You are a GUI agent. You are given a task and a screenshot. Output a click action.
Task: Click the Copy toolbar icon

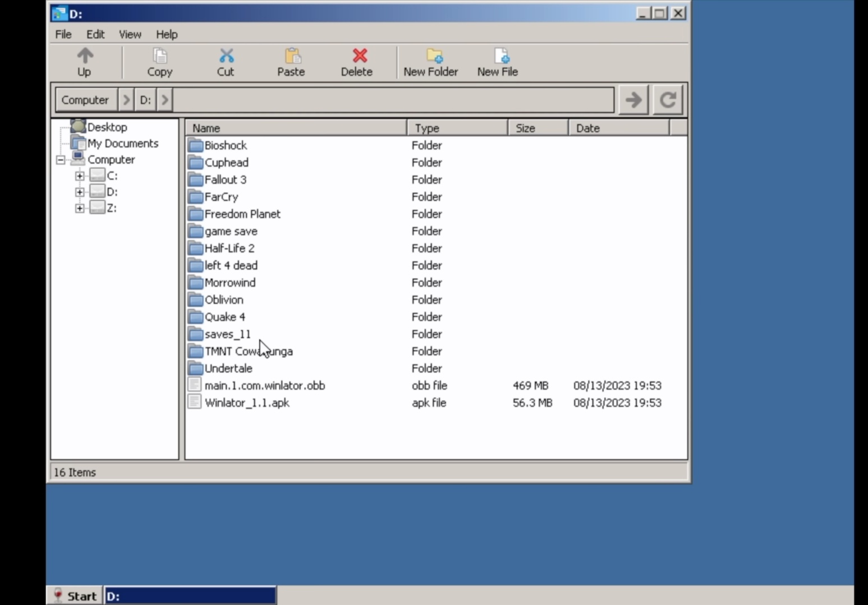click(x=160, y=56)
